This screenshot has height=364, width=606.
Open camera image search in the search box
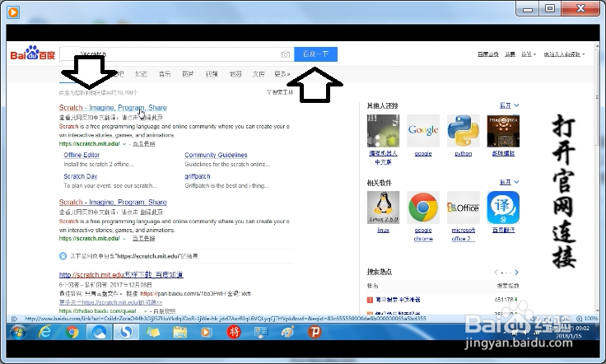285,54
